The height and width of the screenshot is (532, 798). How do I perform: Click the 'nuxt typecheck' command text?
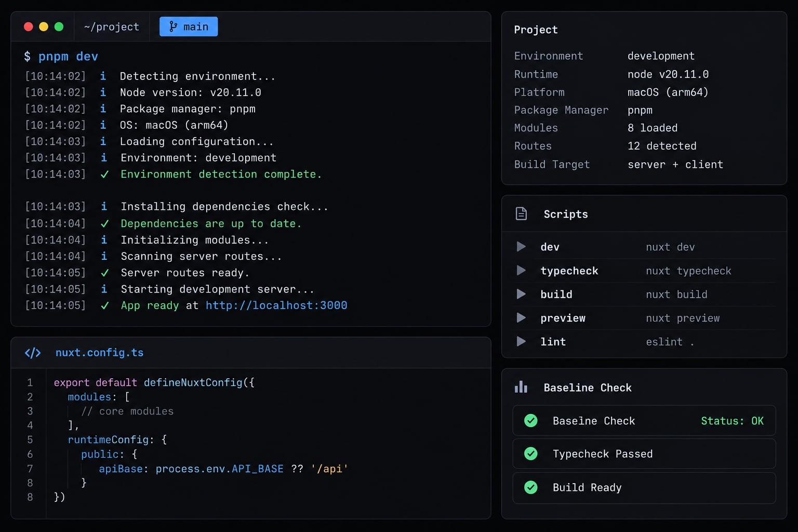coord(688,271)
